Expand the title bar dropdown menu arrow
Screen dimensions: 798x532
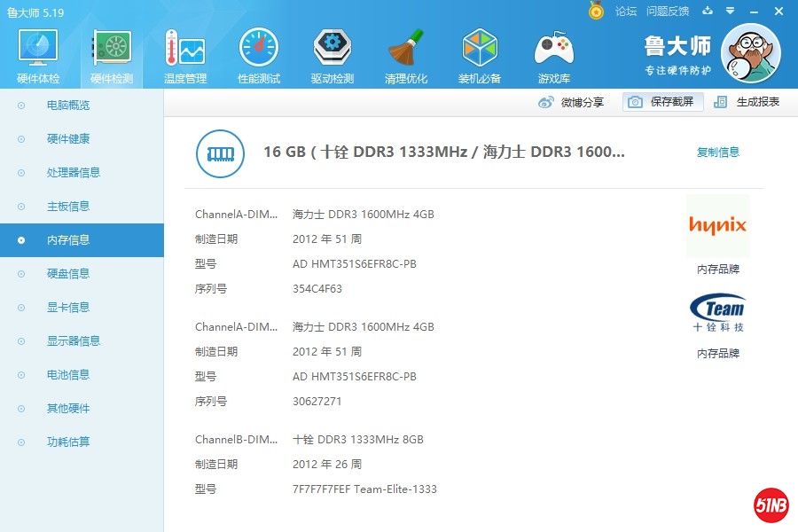tap(730, 12)
